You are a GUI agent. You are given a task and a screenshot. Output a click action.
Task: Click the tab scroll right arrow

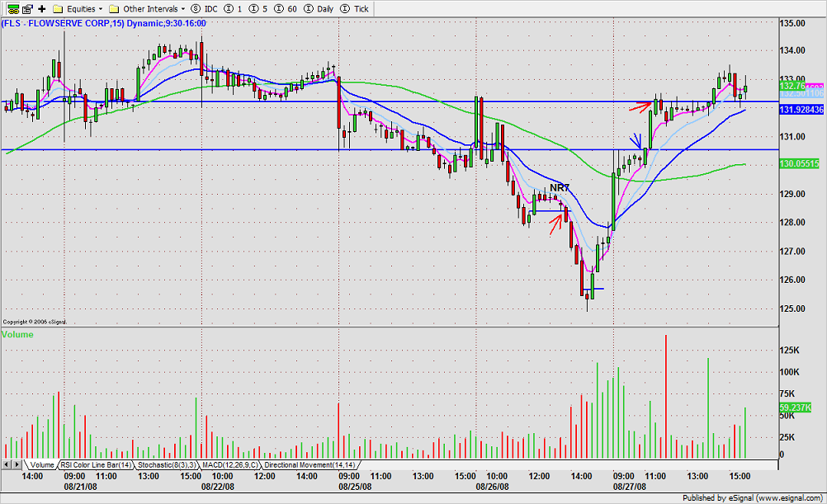pos(17,464)
